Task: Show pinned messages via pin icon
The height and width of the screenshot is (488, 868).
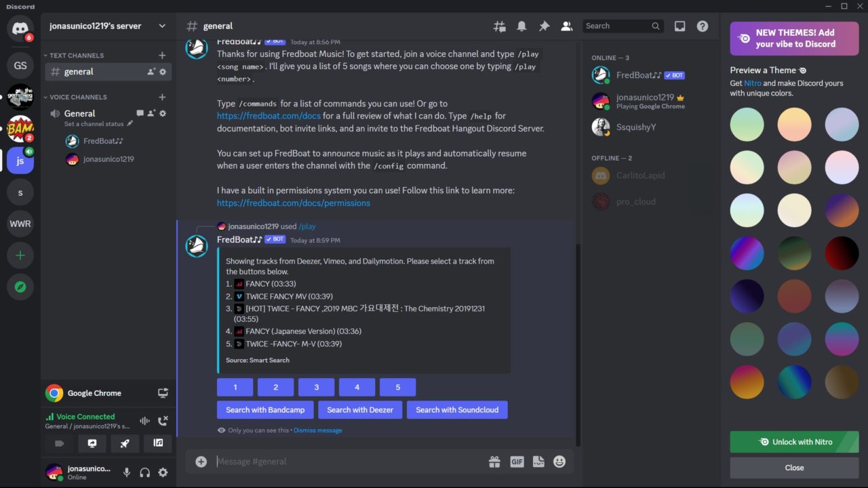Action: [543, 26]
